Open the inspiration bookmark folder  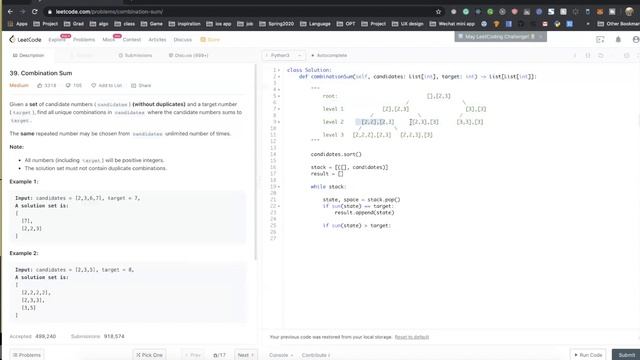tap(184, 24)
